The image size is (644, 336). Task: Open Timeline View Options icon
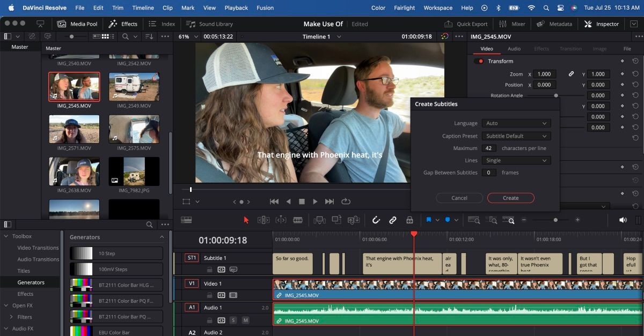tap(186, 220)
